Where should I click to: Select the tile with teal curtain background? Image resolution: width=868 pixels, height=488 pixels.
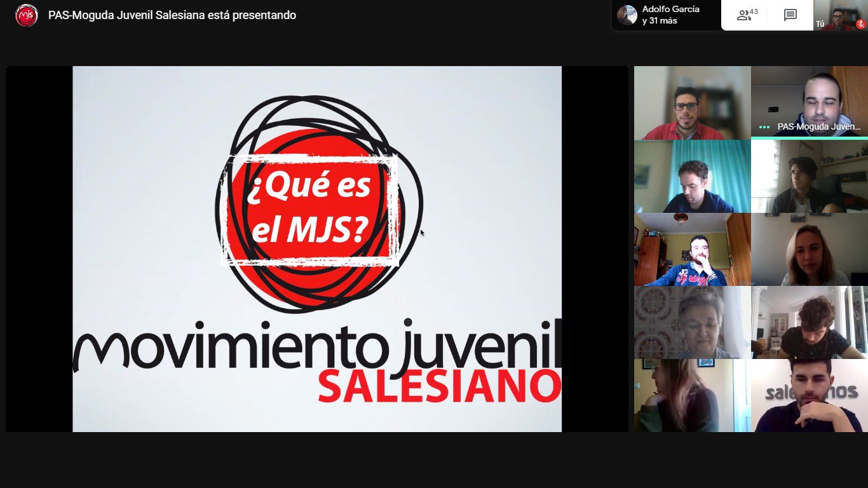692,176
